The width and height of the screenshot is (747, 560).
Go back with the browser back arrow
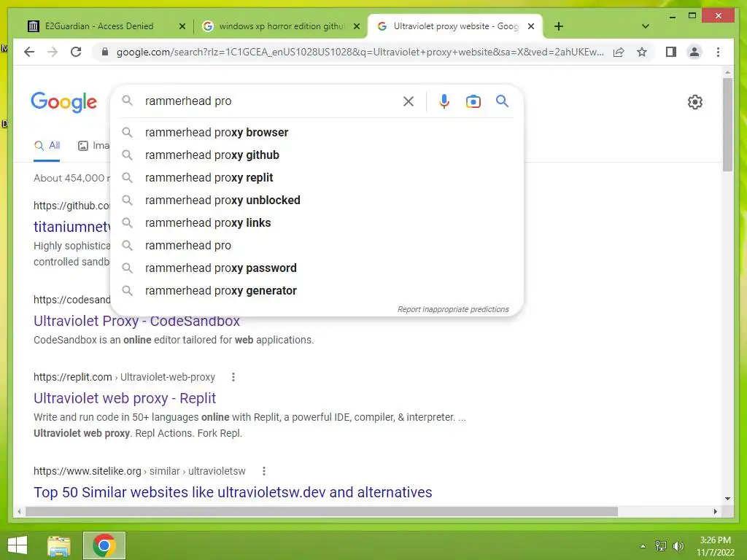click(29, 52)
